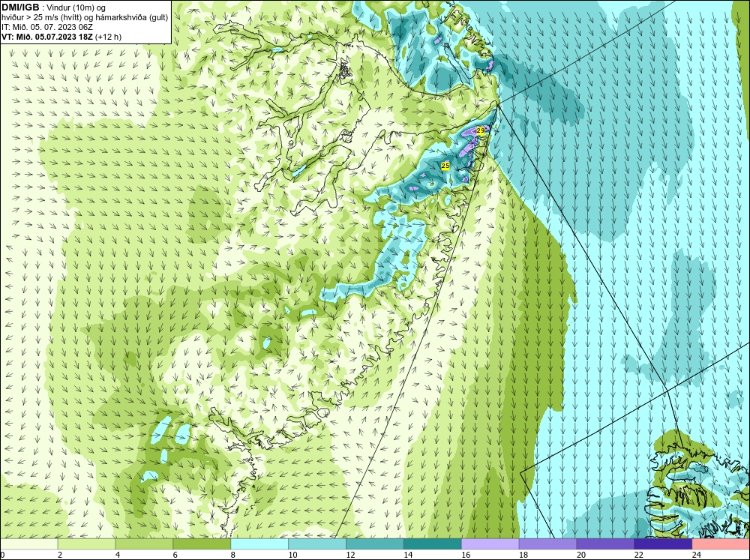Pick the pale yellow 0–2 m/s swatch
The image size is (750, 560).
tap(28, 544)
